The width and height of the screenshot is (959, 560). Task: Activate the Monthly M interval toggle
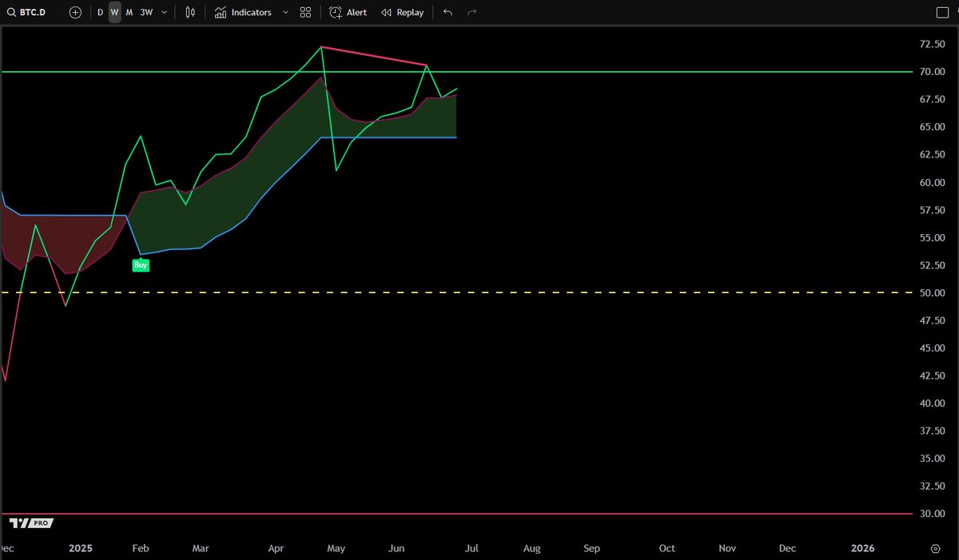[x=129, y=12]
